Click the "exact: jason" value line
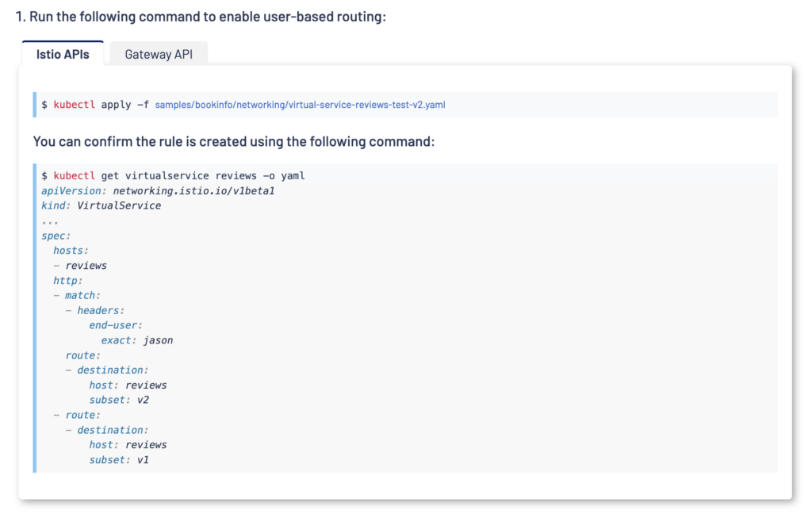The image size is (812, 514). point(137,340)
